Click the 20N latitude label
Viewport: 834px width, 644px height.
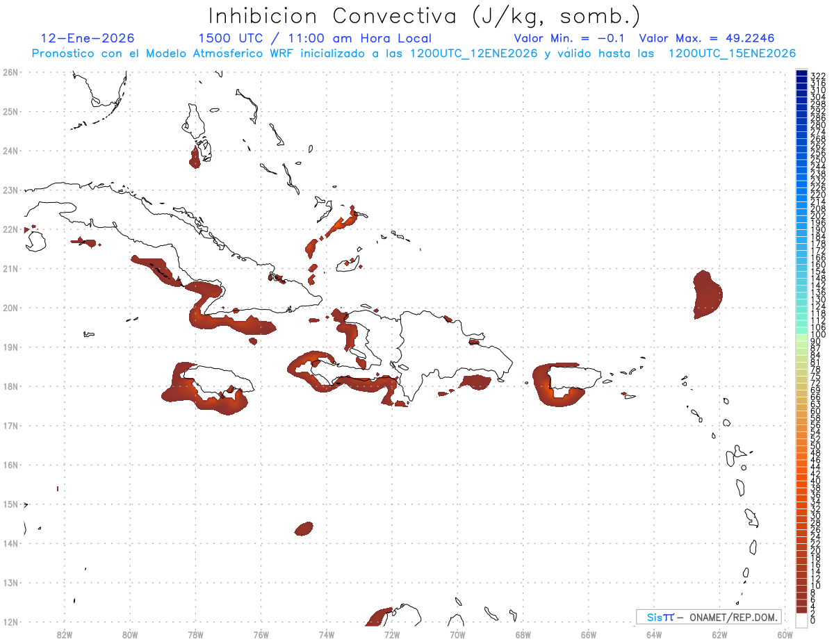click(x=10, y=308)
